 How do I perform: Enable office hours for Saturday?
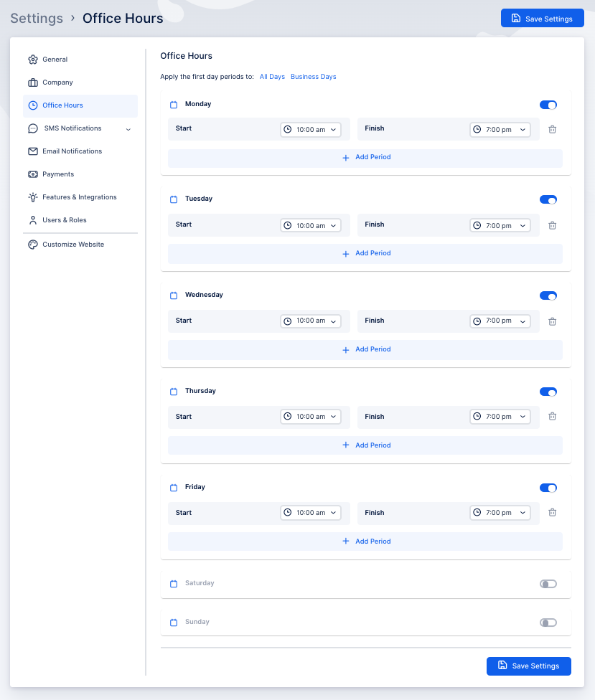coord(548,584)
